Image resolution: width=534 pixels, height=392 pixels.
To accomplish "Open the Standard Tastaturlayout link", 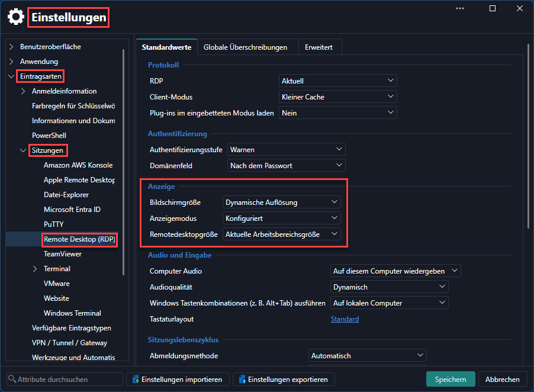I will pyautogui.click(x=345, y=319).
